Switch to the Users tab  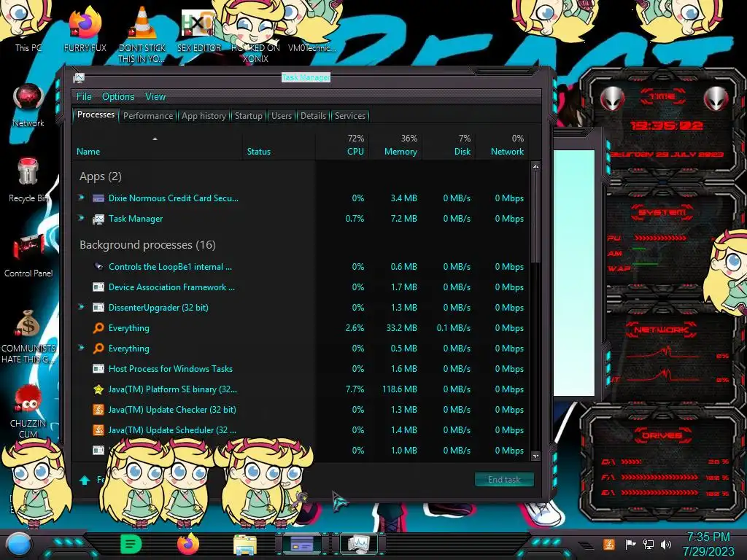[x=282, y=116]
